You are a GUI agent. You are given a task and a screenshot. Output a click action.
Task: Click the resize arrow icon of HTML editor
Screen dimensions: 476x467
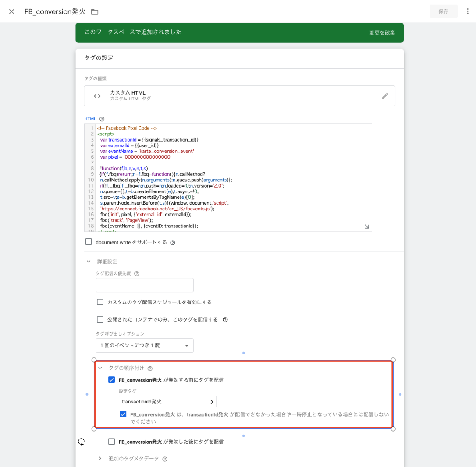point(367,226)
